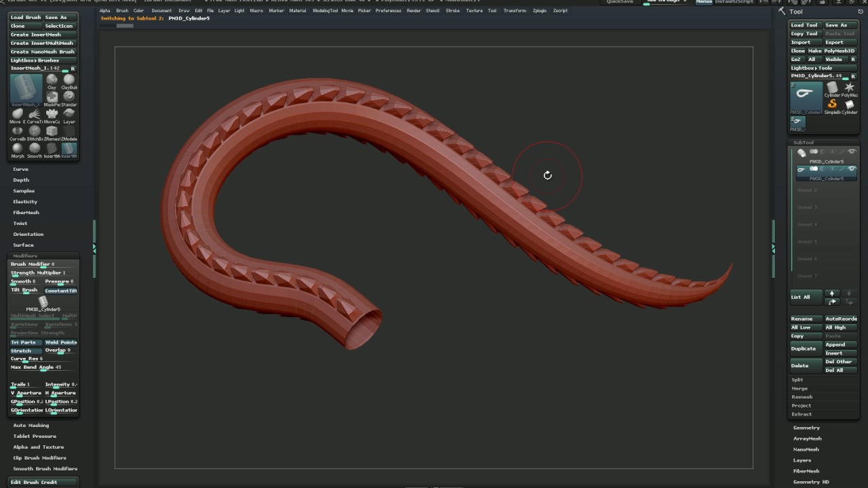Click the Load Brush button
Image resolution: width=868 pixels, height=488 pixels.
click(26, 17)
